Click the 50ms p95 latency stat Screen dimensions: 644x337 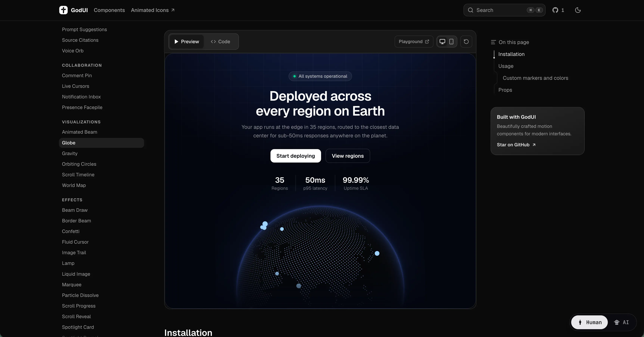[315, 183]
